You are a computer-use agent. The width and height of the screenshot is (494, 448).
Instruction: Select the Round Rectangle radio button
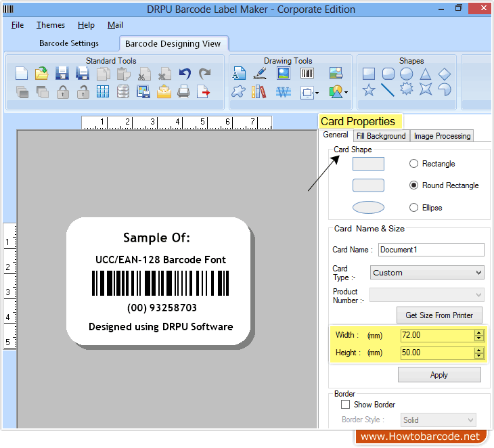coord(413,185)
